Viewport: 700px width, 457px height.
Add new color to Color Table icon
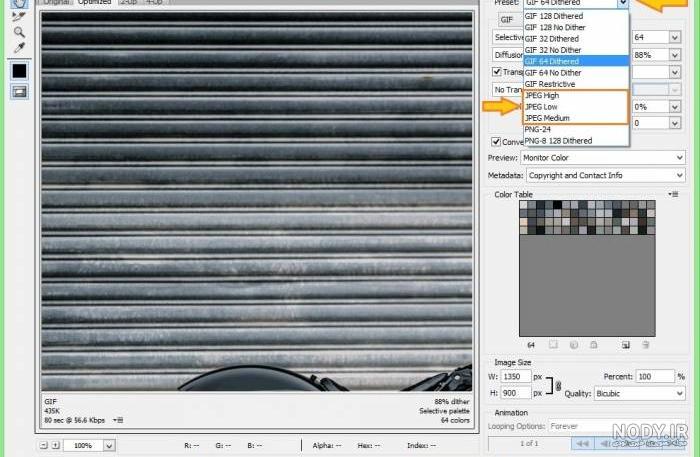tap(625, 345)
